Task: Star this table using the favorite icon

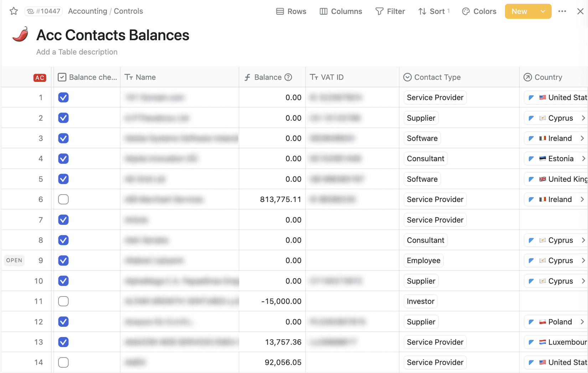Action: (x=13, y=11)
